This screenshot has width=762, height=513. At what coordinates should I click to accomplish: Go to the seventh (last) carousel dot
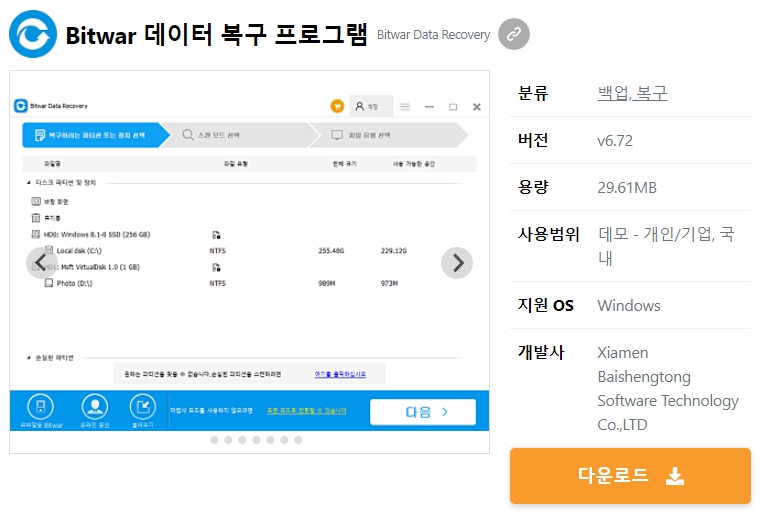pos(298,440)
